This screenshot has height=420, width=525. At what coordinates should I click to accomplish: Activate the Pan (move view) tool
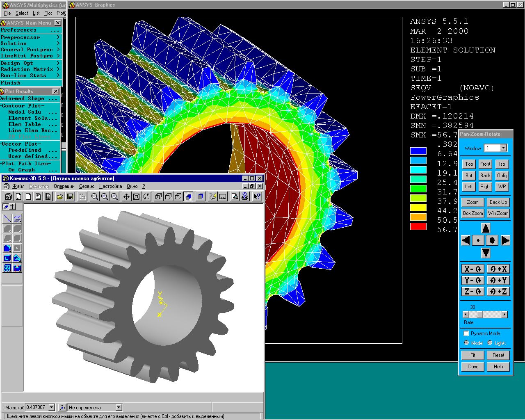[126, 196]
